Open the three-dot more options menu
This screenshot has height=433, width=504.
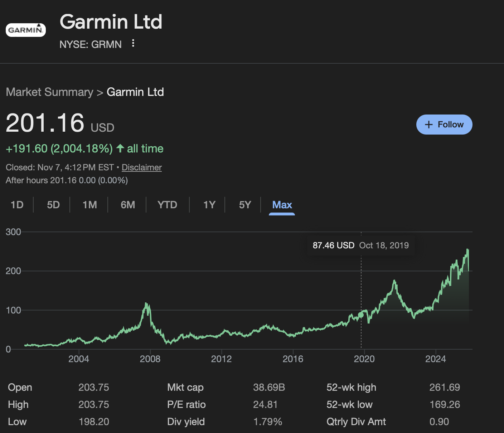133,43
